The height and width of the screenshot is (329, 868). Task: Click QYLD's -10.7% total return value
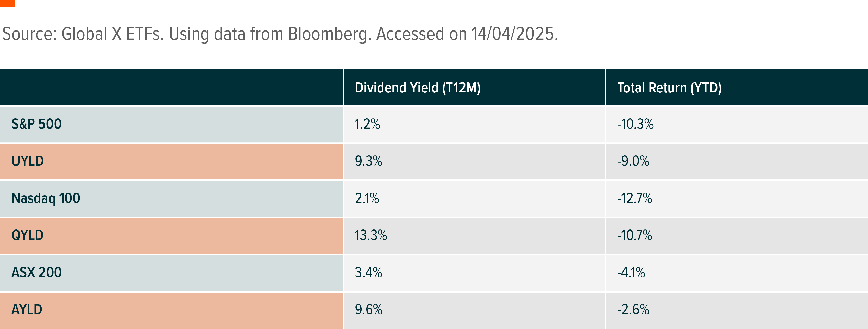(634, 235)
